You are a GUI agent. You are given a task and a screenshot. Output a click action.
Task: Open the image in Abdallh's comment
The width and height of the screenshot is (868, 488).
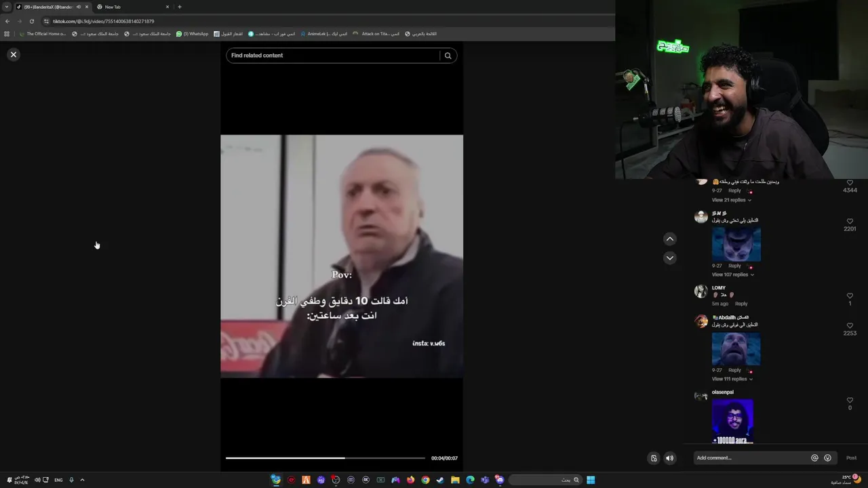736,348
